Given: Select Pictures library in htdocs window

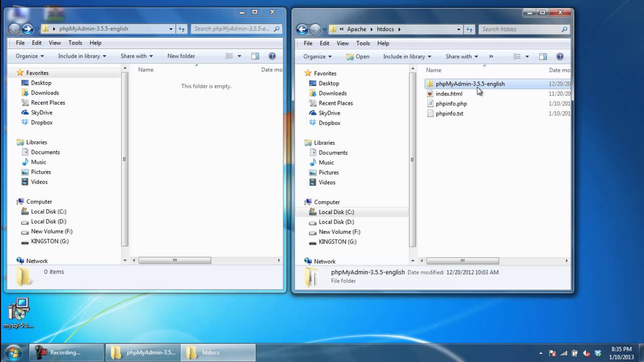Looking at the screenshot, I should click(x=329, y=172).
